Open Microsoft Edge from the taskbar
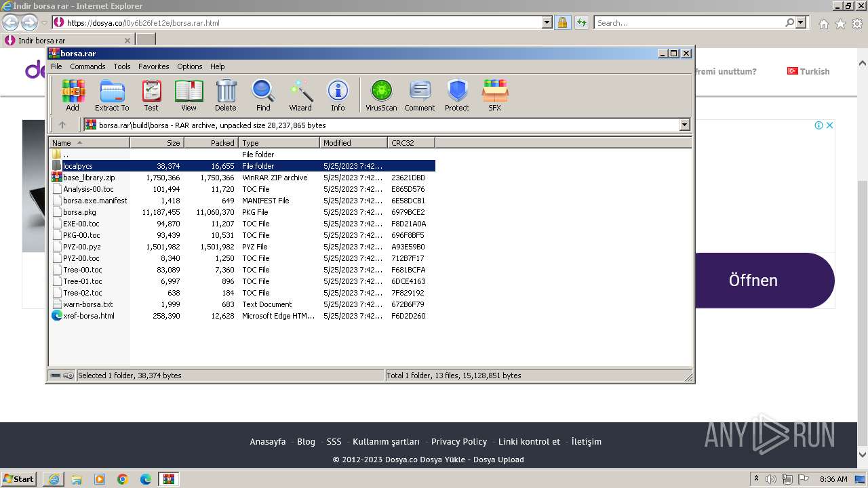The image size is (868, 488). click(146, 479)
